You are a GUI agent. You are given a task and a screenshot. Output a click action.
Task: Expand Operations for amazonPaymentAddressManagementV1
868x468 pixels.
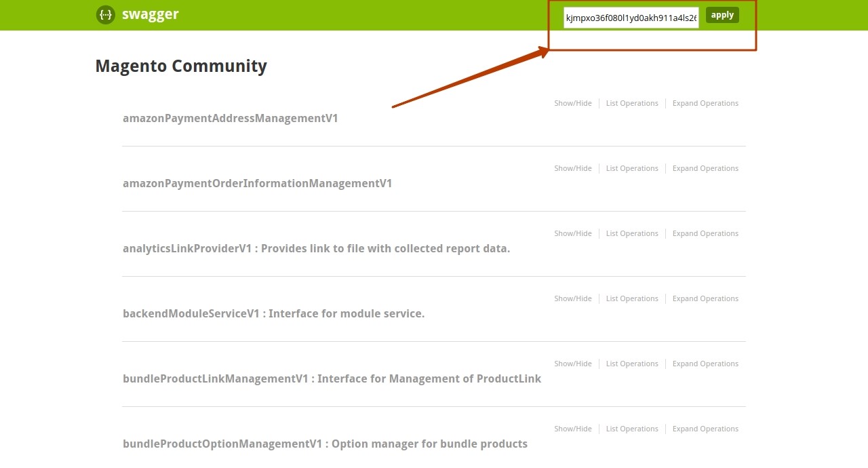coord(705,103)
